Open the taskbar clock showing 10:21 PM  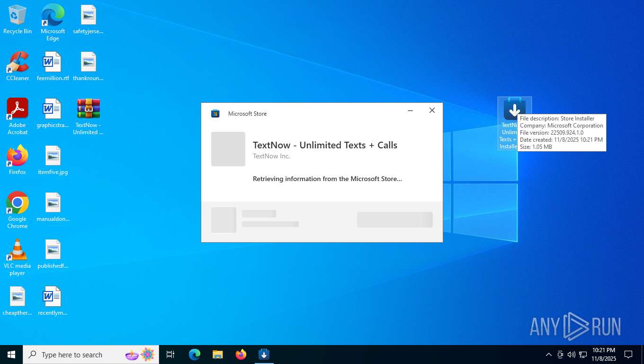coord(603,355)
